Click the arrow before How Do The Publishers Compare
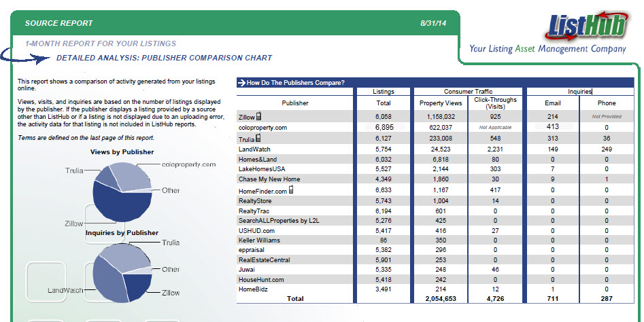Screen dimensions: 644x322 [241, 83]
